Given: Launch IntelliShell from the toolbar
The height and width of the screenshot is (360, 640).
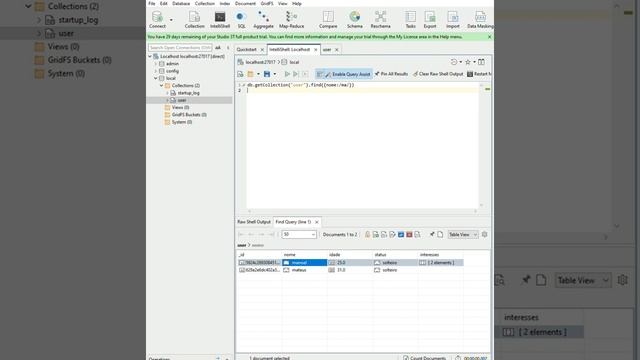Looking at the screenshot, I should [220, 20].
